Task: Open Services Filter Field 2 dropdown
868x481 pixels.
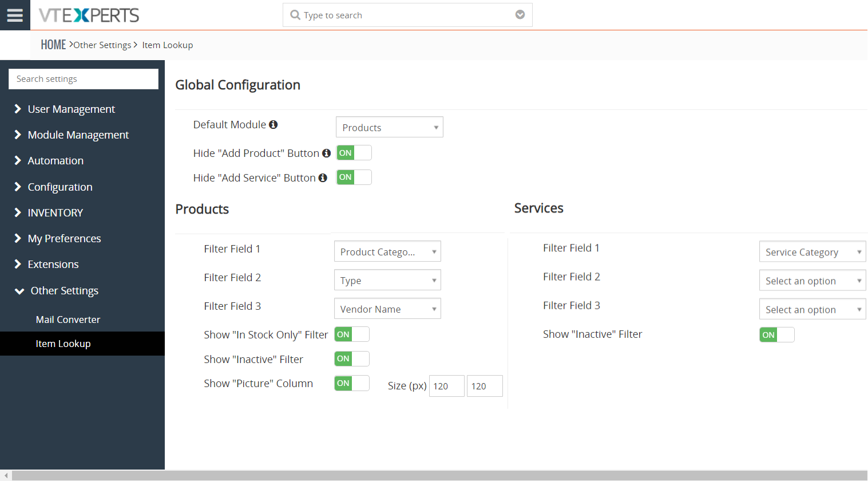Action: (x=812, y=281)
